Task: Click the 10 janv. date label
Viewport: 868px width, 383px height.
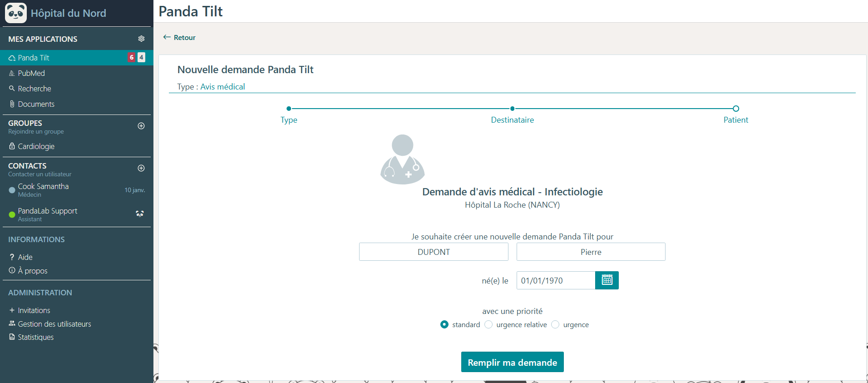Action: 135,190
